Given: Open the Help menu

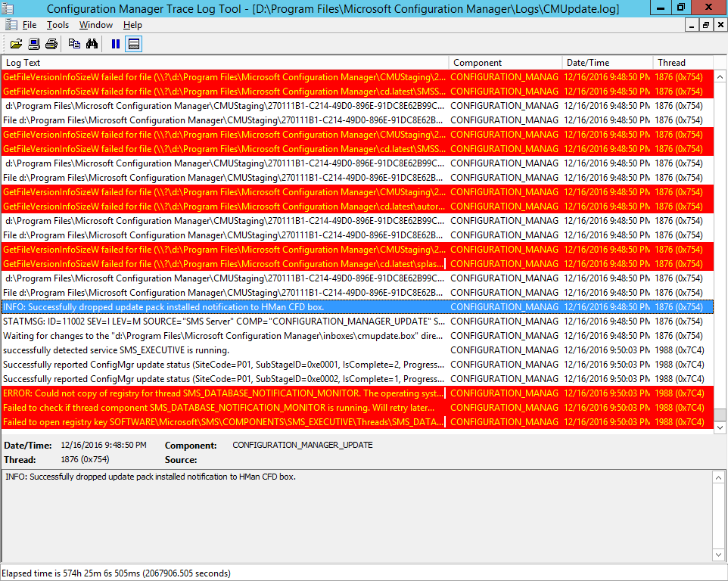Looking at the screenshot, I should [132, 25].
